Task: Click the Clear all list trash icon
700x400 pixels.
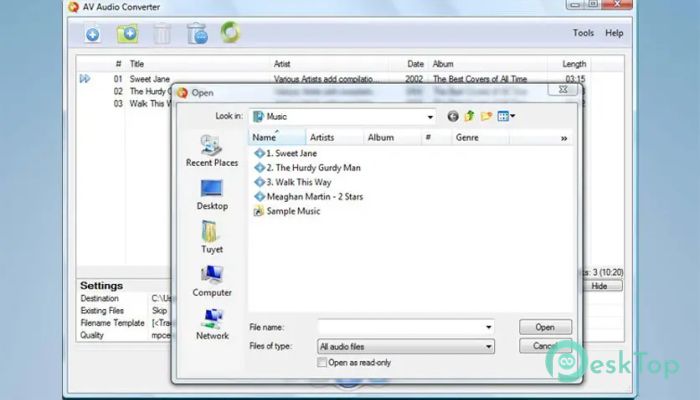Action: point(197,33)
